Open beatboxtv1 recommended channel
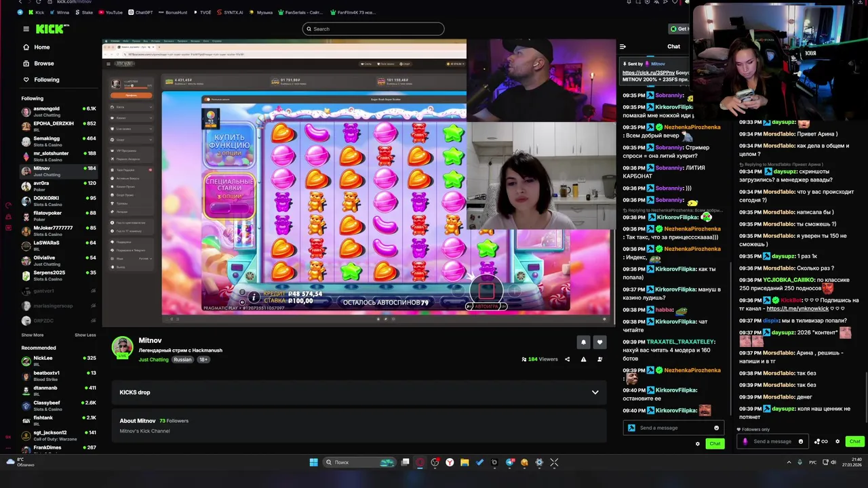This screenshot has height=488, width=868. [x=58, y=376]
